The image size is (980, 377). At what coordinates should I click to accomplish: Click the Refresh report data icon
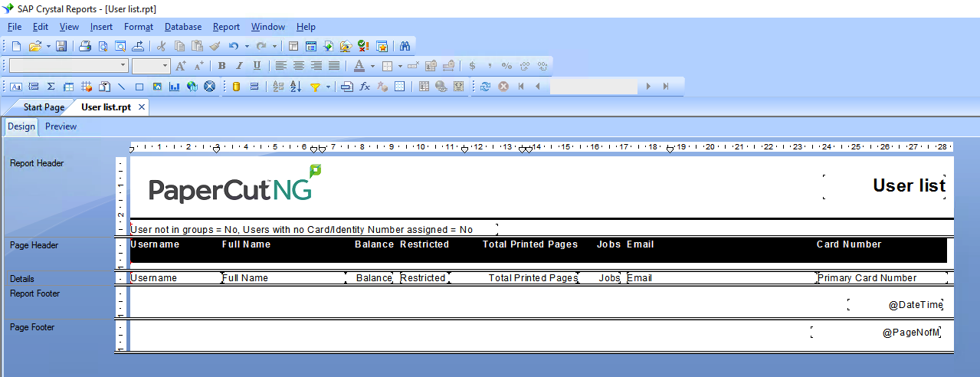(485, 87)
